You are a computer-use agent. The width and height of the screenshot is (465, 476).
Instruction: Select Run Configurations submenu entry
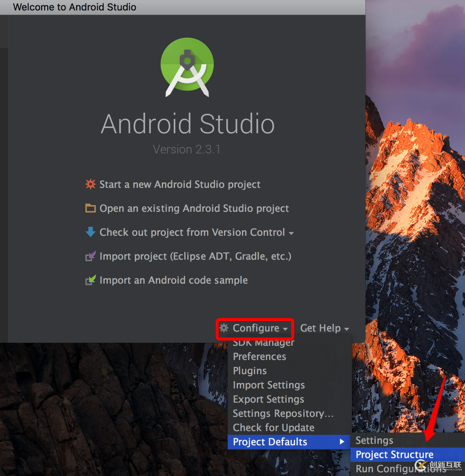pyautogui.click(x=408, y=469)
